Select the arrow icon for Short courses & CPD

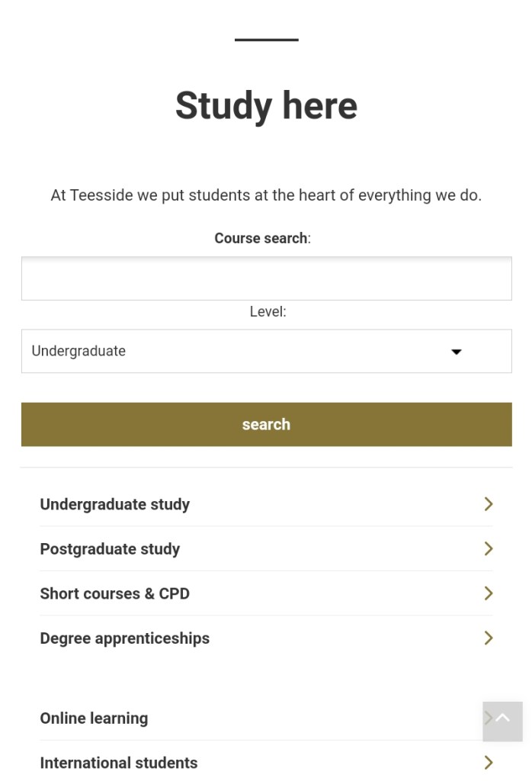click(489, 593)
